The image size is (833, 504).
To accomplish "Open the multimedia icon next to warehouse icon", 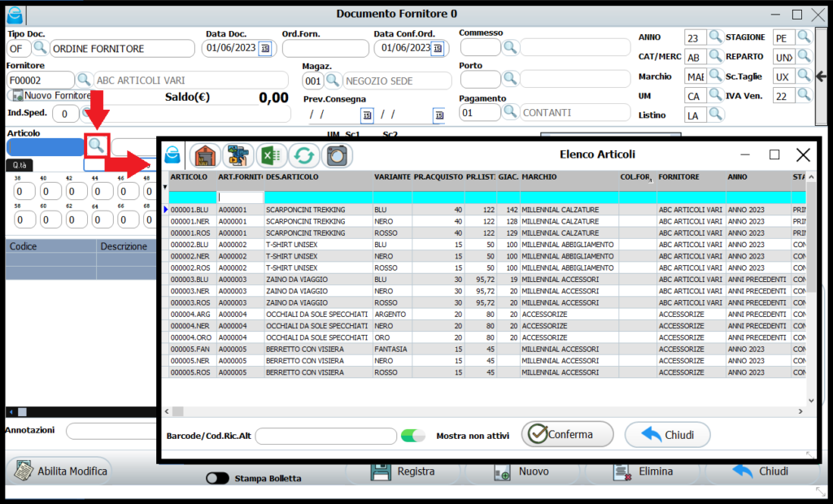I will [238, 155].
